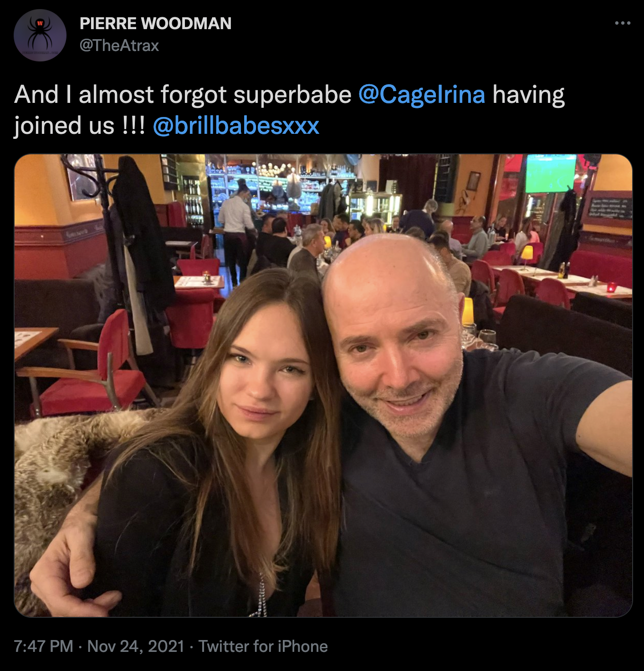
Task: Click the spider profile avatar
Action: 40,35
